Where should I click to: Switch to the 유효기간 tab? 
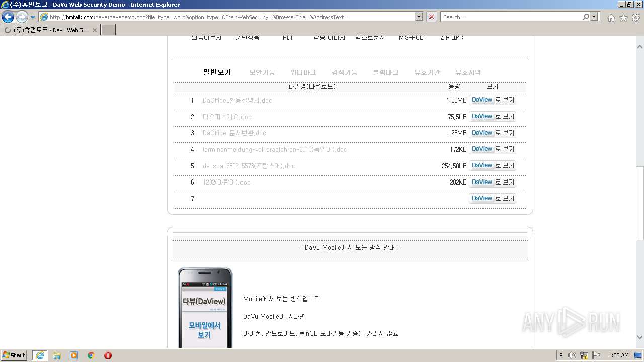coord(427,72)
